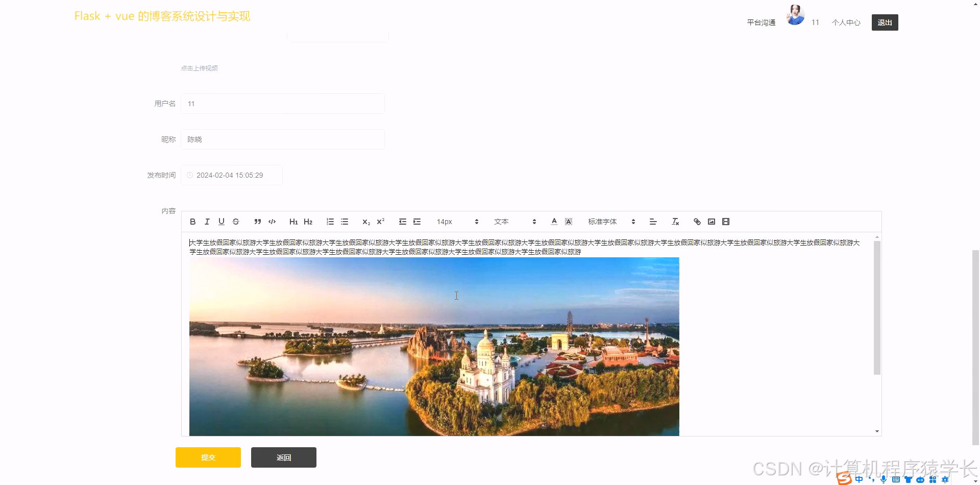Image resolution: width=980 pixels, height=485 pixels.
Task: Insert a hyperlink with the link icon
Action: [697, 222]
